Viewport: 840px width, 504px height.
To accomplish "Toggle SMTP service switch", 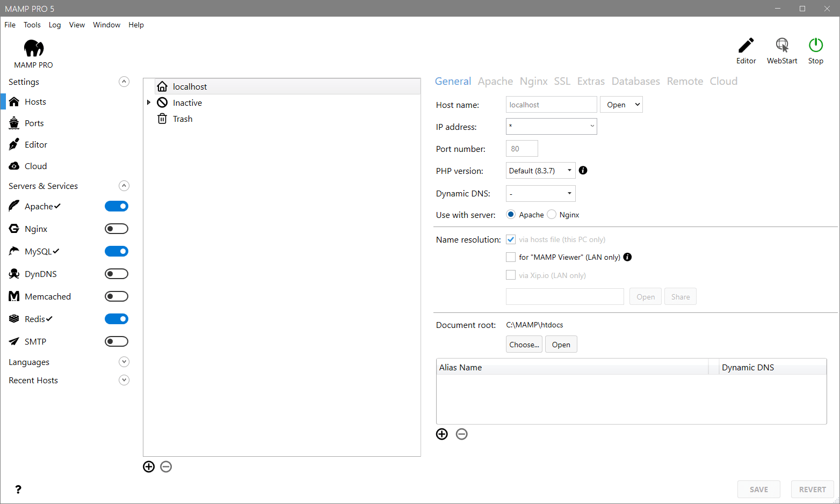I will (x=117, y=342).
